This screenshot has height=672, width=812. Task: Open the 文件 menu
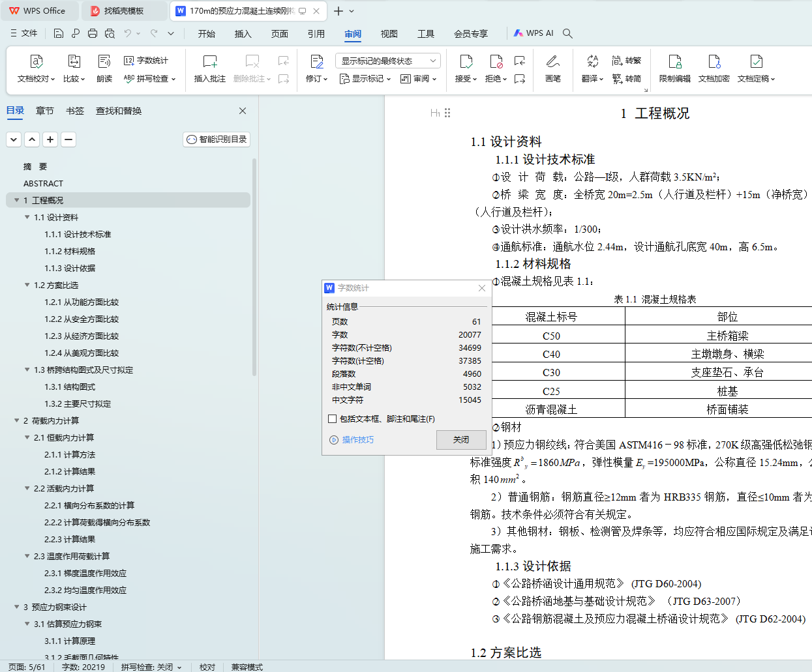[23, 33]
